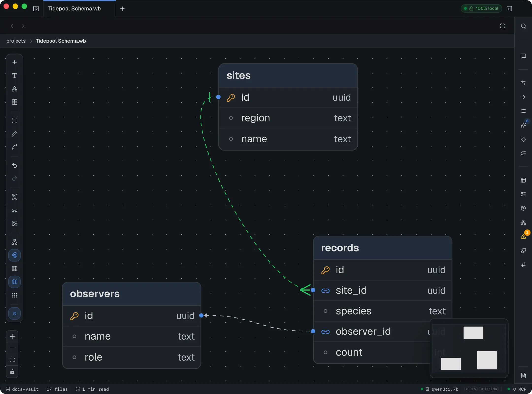Select the sites table header
Viewport: 532px width, 394px height.
[x=288, y=75]
